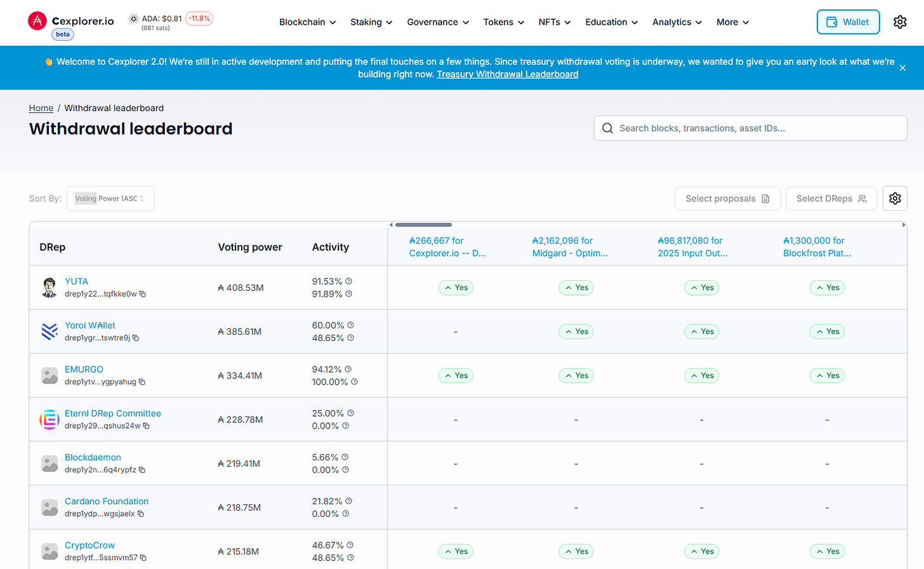This screenshot has width=924, height=569.
Task: Show info for Cardano Foundation's 21.82% activity
Action: coord(348,501)
